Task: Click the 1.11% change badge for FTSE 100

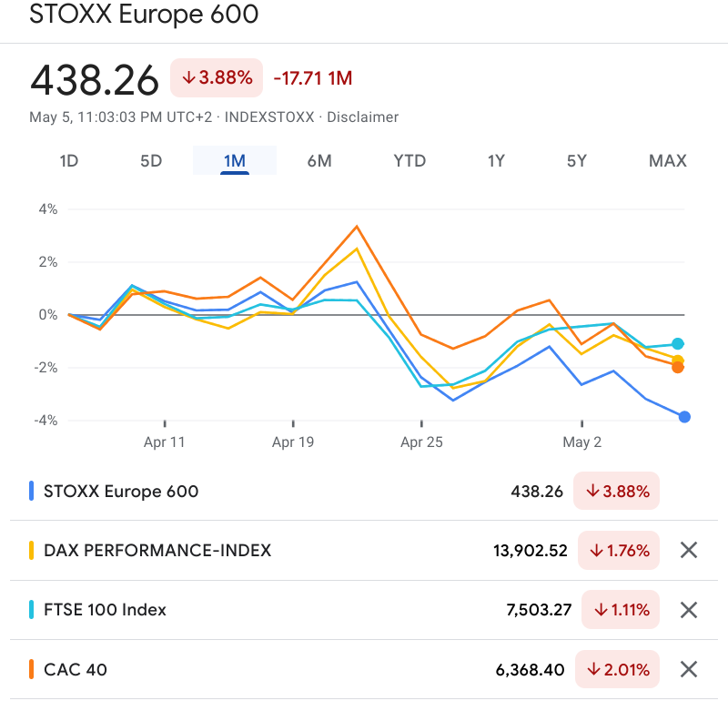Action: 621,610
